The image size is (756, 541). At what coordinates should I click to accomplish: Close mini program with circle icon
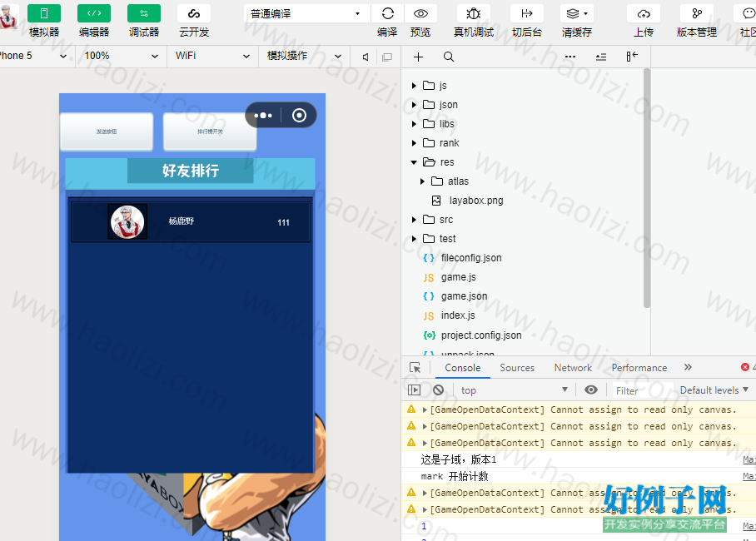(299, 115)
